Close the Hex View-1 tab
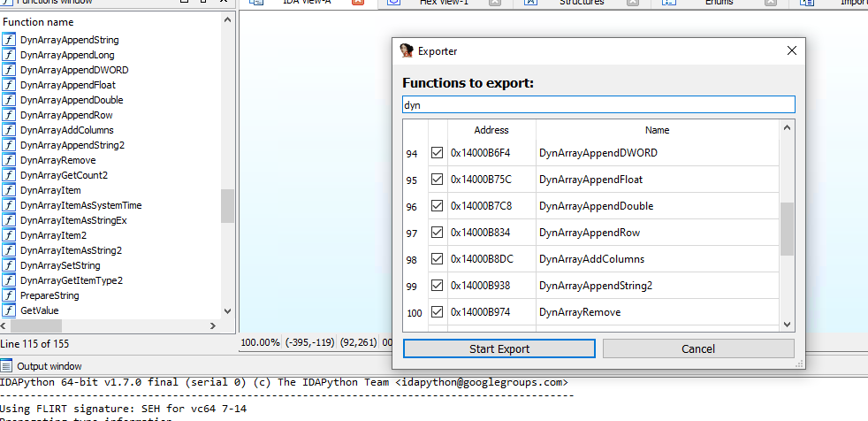868x421 pixels. pyautogui.click(x=495, y=3)
